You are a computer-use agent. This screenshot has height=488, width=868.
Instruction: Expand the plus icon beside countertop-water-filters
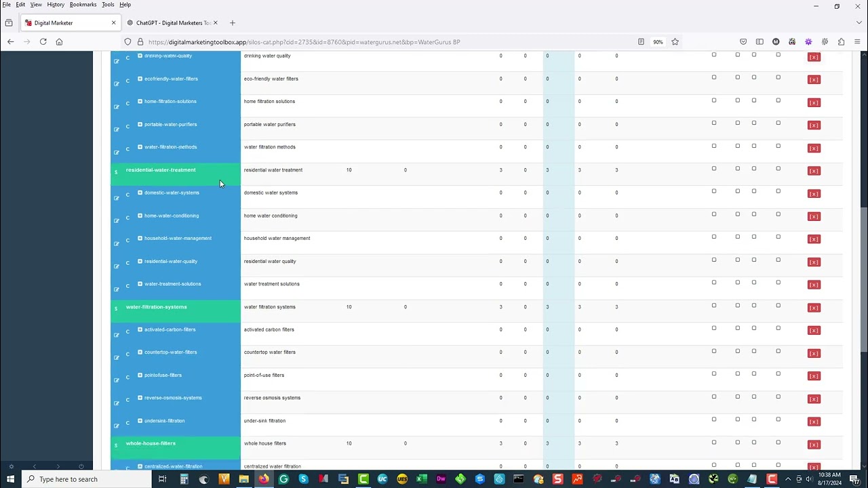pyautogui.click(x=140, y=352)
